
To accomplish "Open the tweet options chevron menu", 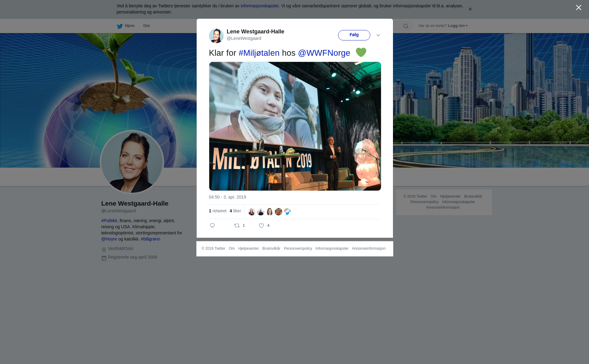I will click(378, 35).
